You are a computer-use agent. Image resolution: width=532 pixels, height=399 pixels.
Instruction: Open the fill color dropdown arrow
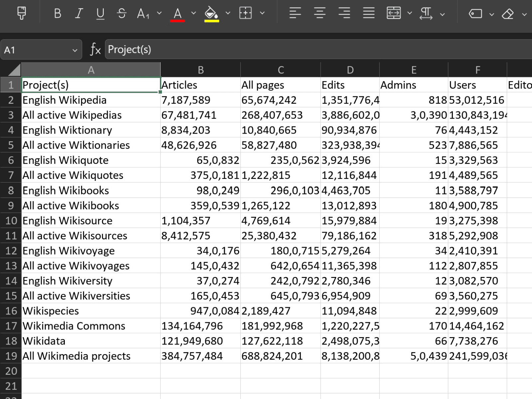pos(228,13)
